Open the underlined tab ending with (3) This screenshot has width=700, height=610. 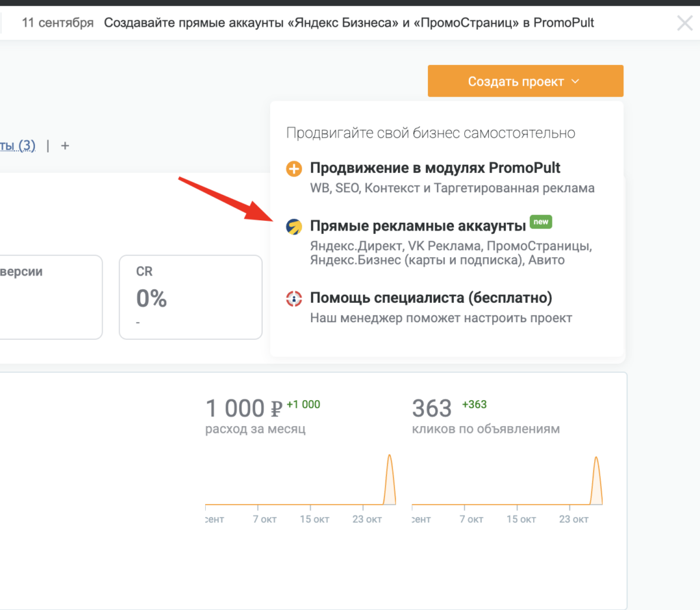pos(18,146)
